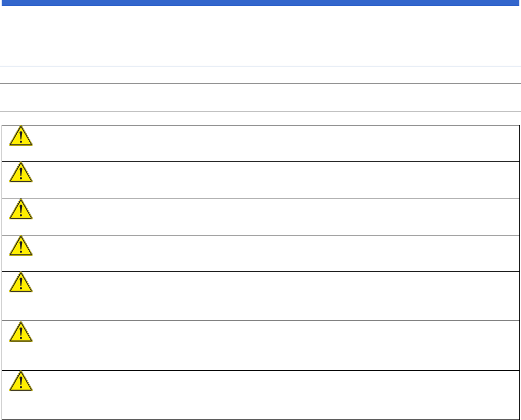Click the last yellow warning triangle icon
Screen dimensions: 521x420
click(x=21, y=382)
